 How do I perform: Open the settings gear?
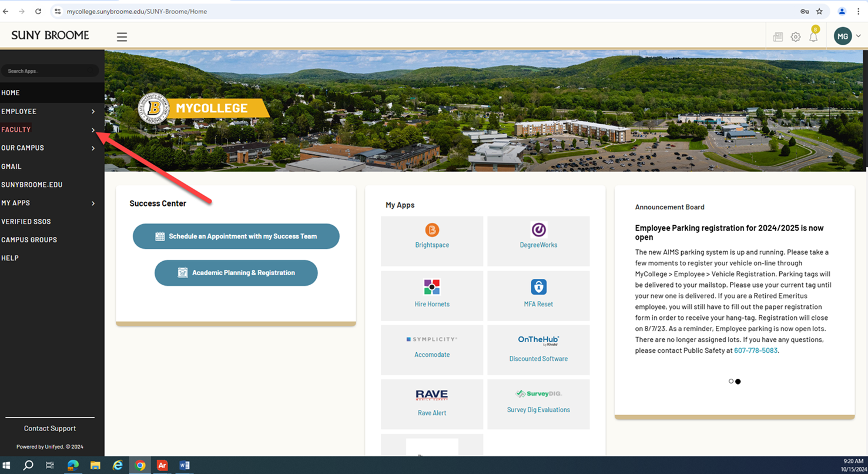[796, 36]
